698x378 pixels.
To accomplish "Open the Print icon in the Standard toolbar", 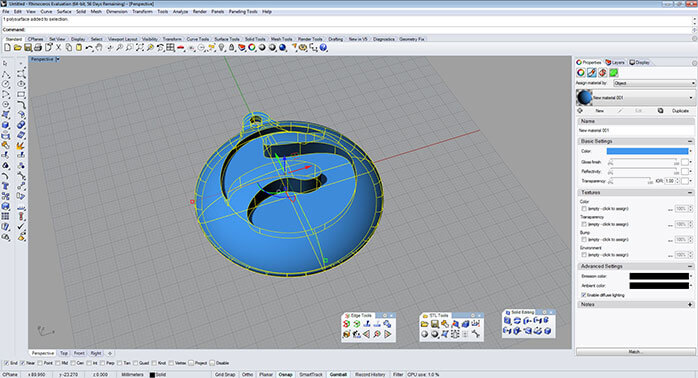I will coord(38,48).
